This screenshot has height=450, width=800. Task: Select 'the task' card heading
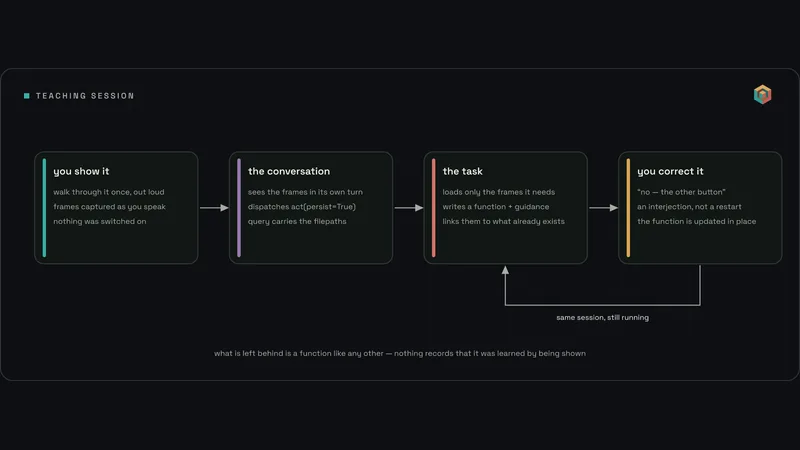pos(462,171)
